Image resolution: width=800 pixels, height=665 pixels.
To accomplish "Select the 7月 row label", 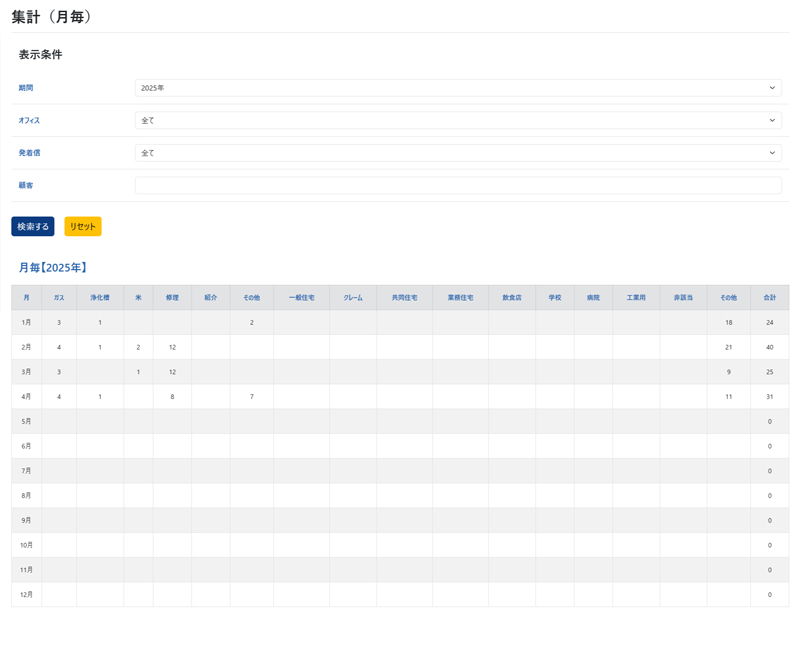I will (x=27, y=471).
